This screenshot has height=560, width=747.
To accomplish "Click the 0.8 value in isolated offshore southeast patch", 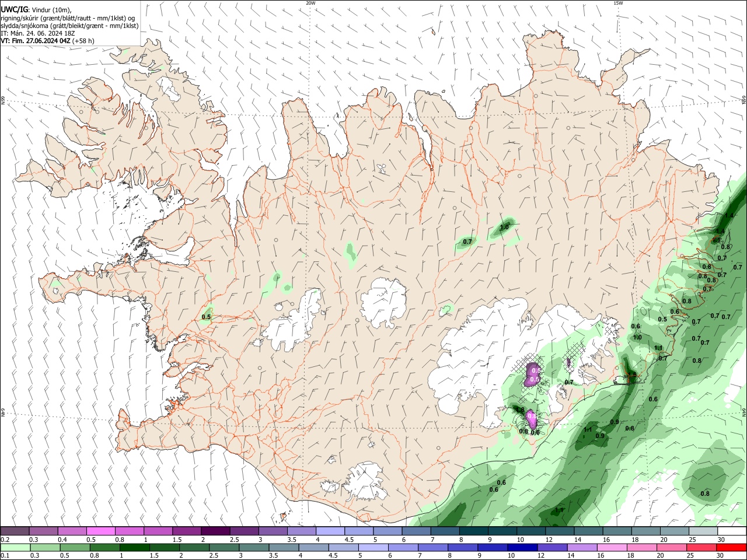I will (705, 494).
